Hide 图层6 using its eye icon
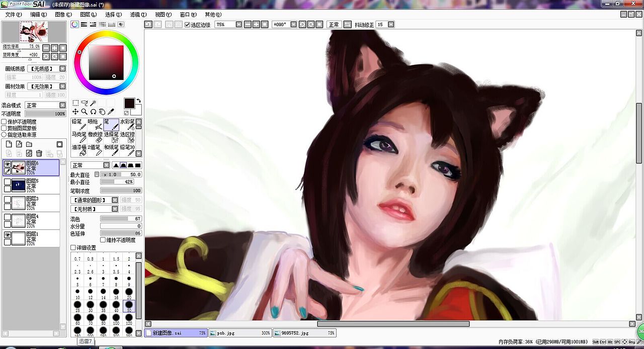644x349 pixels. (x=8, y=164)
